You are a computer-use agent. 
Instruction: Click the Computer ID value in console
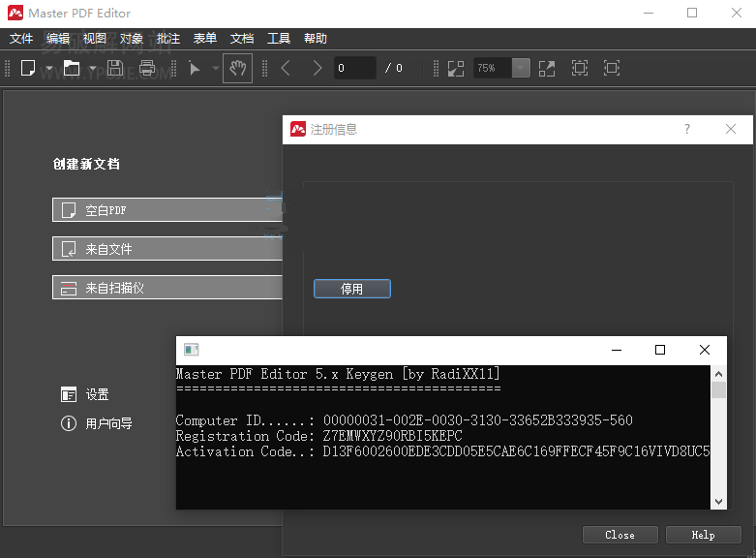[x=478, y=420]
